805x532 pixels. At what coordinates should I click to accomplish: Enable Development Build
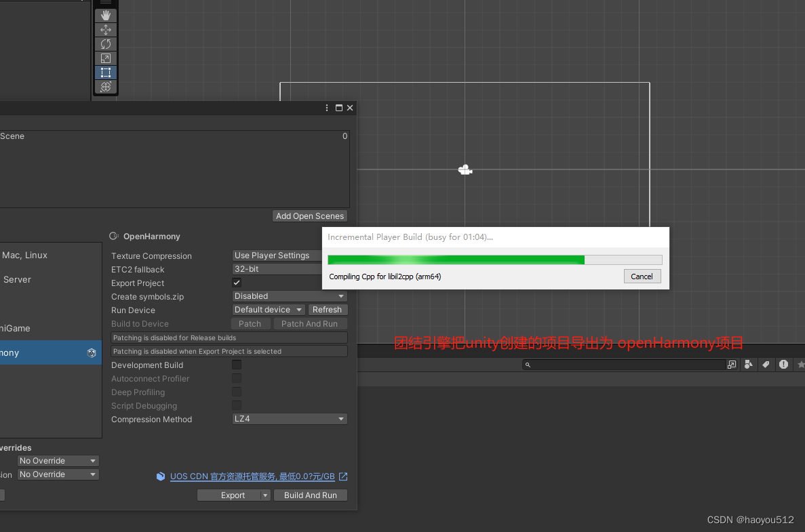tap(236, 365)
